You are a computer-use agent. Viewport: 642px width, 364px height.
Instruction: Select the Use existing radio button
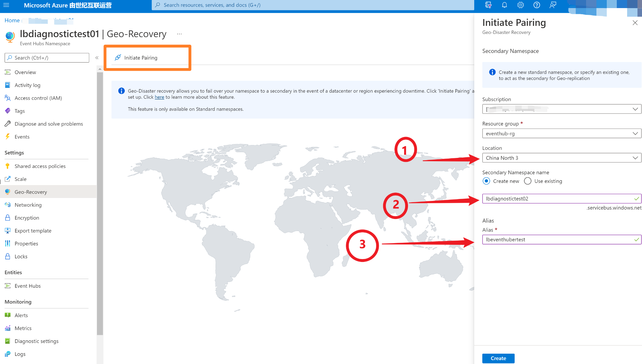pyautogui.click(x=528, y=181)
